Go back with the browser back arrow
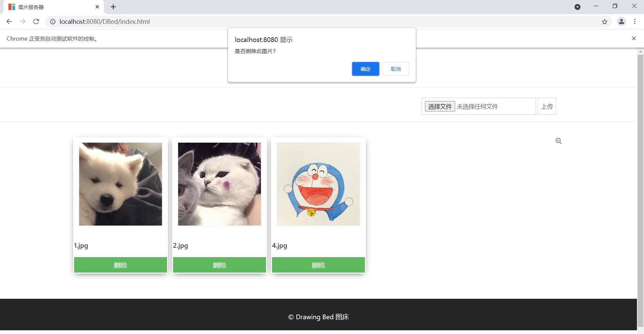This screenshot has width=644, height=334. (9, 21)
